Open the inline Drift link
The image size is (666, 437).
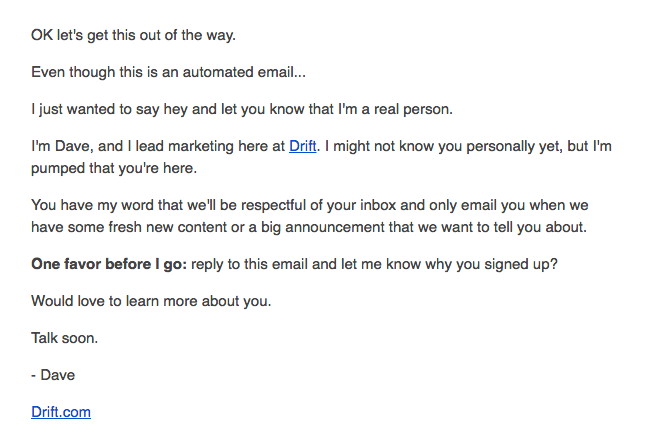click(x=302, y=146)
